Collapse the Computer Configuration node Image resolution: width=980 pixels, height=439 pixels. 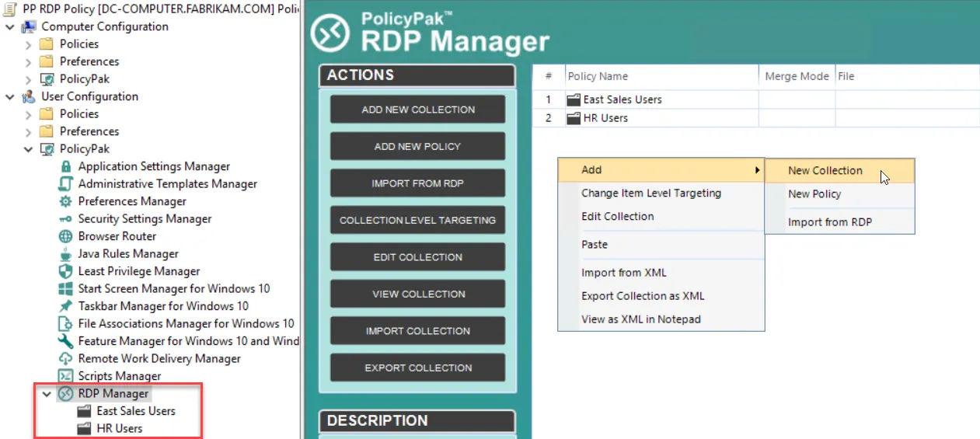tap(9, 27)
